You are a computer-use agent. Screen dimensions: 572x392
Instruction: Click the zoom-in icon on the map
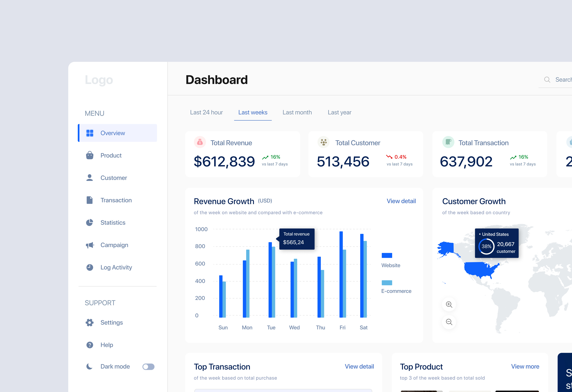(449, 304)
